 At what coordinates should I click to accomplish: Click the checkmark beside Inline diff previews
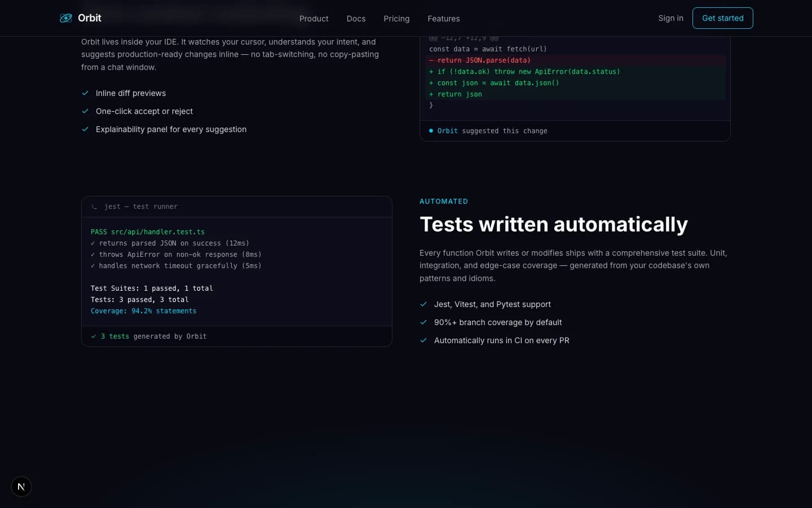click(x=85, y=93)
